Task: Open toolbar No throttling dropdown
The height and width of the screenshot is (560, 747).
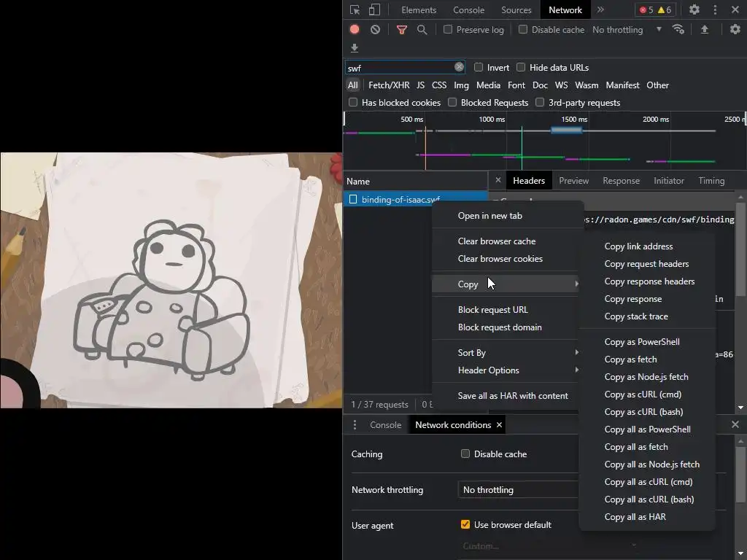Action: (627, 29)
